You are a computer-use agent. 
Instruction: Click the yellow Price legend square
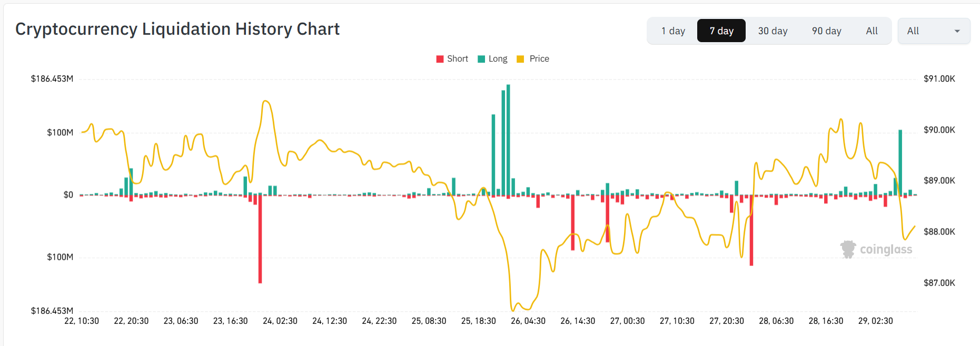pos(520,58)
